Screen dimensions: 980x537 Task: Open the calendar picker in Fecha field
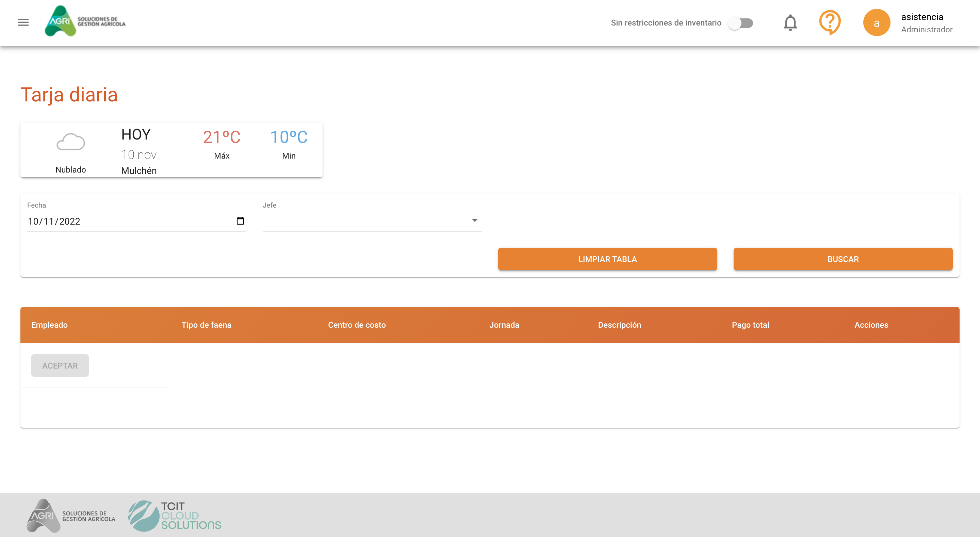coord(240,221)
